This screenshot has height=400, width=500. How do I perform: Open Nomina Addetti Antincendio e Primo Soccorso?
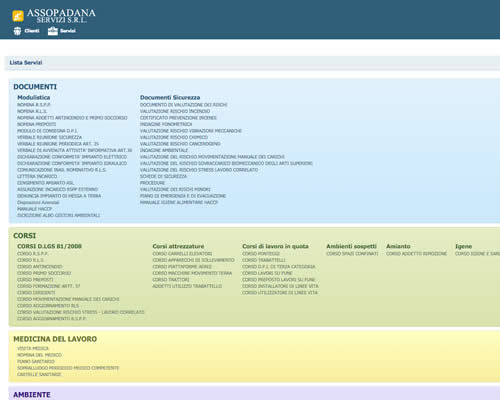tap(72, 118)
